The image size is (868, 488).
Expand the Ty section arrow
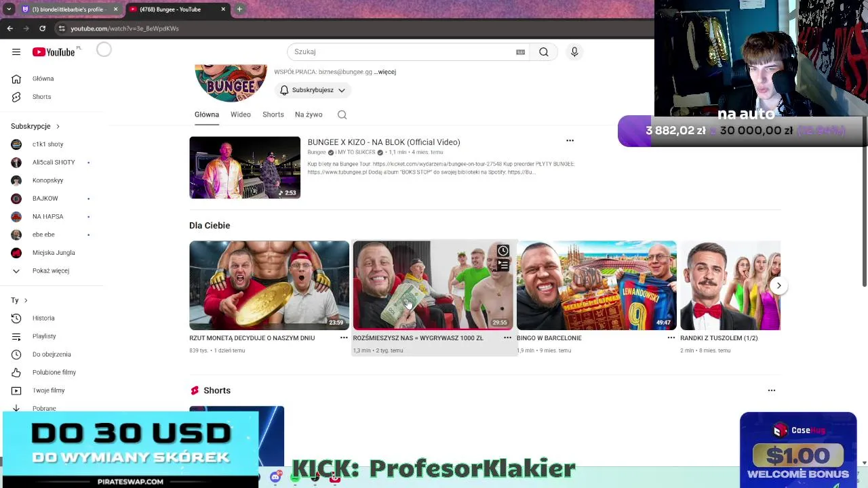26,300
